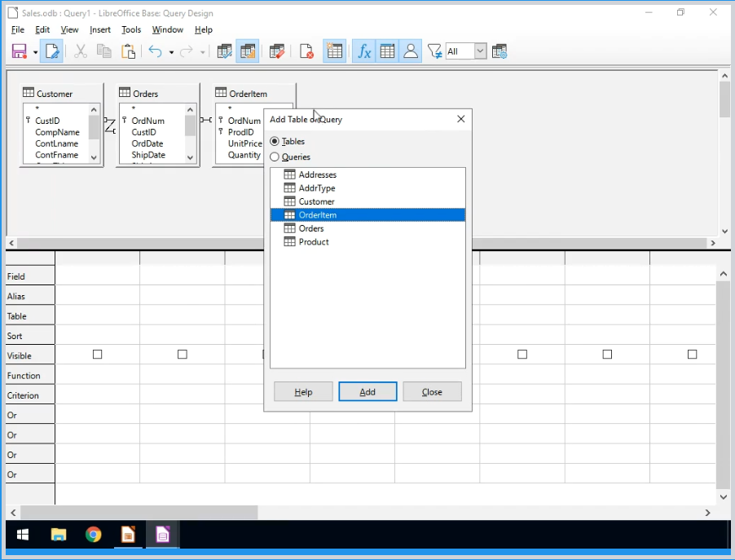Check Visible box in second grid column
Screen dimensions: 735x560
[183, 355]
